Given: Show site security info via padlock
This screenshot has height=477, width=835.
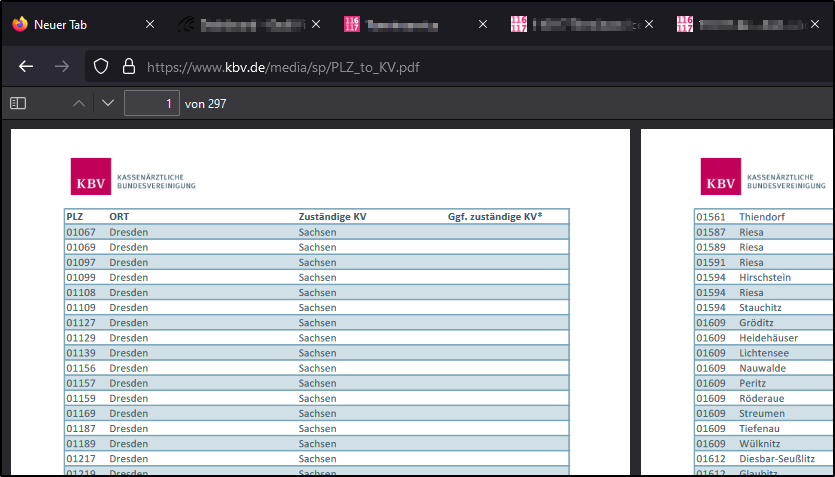Looking at the screenshot, I should [128, 67].
